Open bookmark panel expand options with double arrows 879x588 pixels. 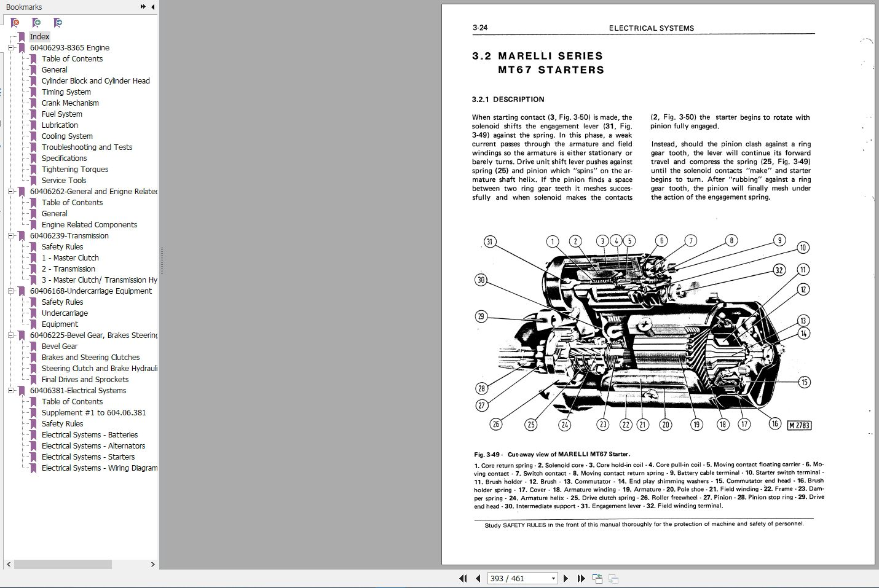click(142, 7)
